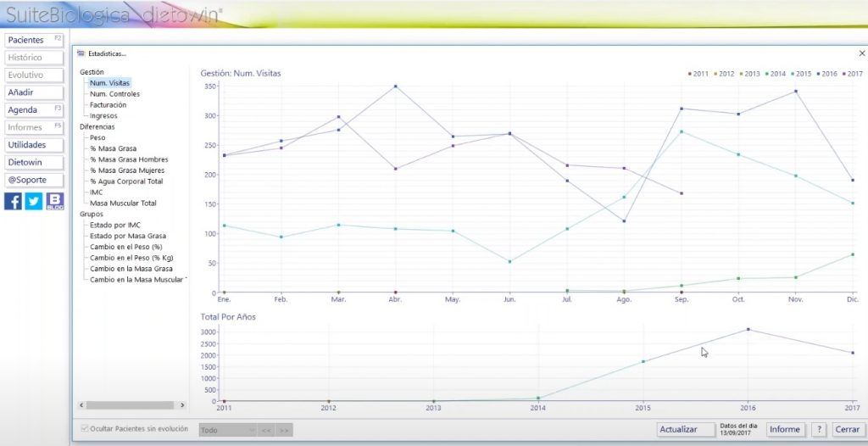Click the Informe button
The width and height of the screenshot is (868, 446).
[x=785, y=429]
